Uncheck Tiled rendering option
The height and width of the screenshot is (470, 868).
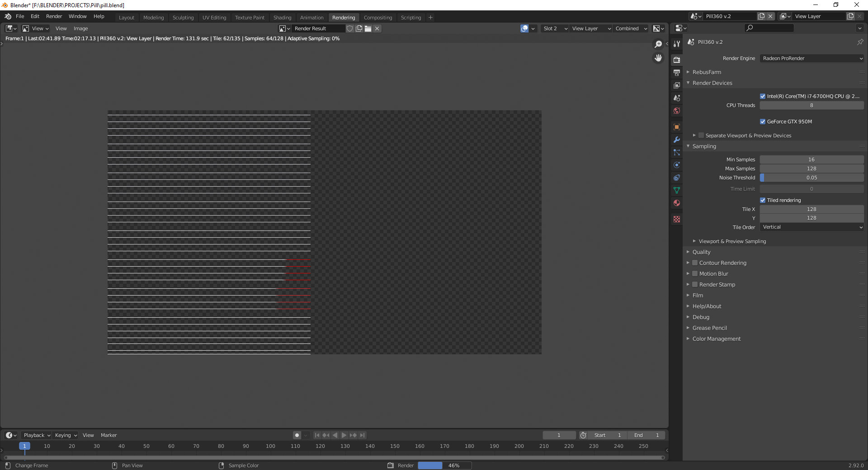(763, 200)
